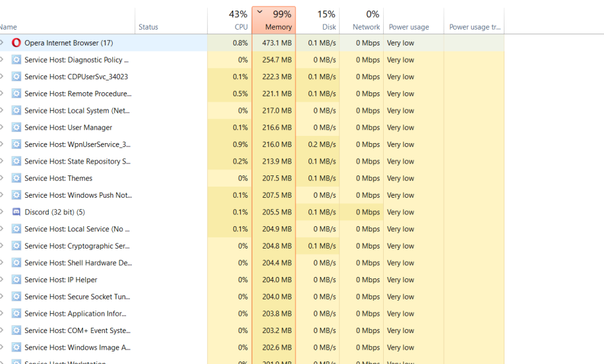Click gear icon for Service Host: State Repository

pos(16,161)
